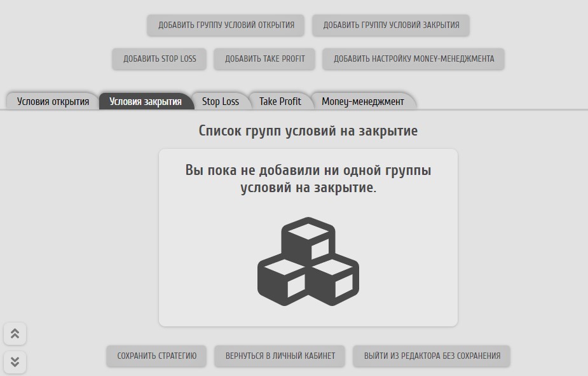Click the scroll-to-bottom double chevron icon
Viewport: 588px width, 376px height.
click(15, 362)
